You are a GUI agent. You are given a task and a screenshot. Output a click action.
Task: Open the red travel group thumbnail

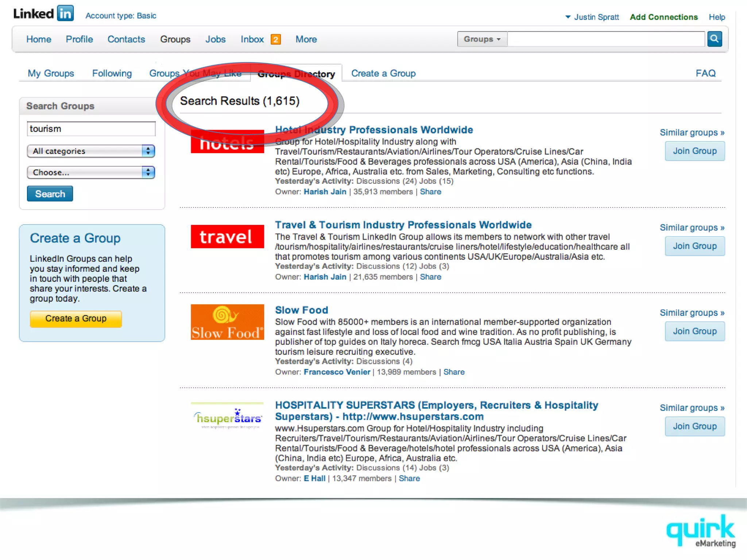tap(227, 237)
